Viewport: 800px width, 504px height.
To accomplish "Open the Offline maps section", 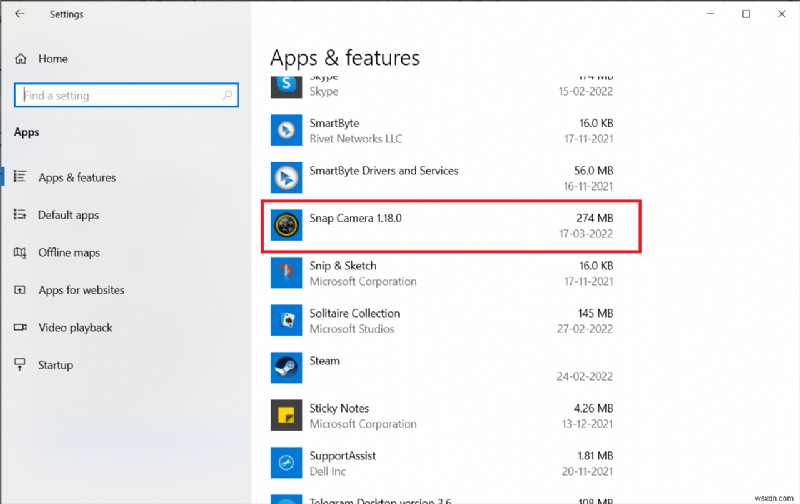I will (68, 252).
